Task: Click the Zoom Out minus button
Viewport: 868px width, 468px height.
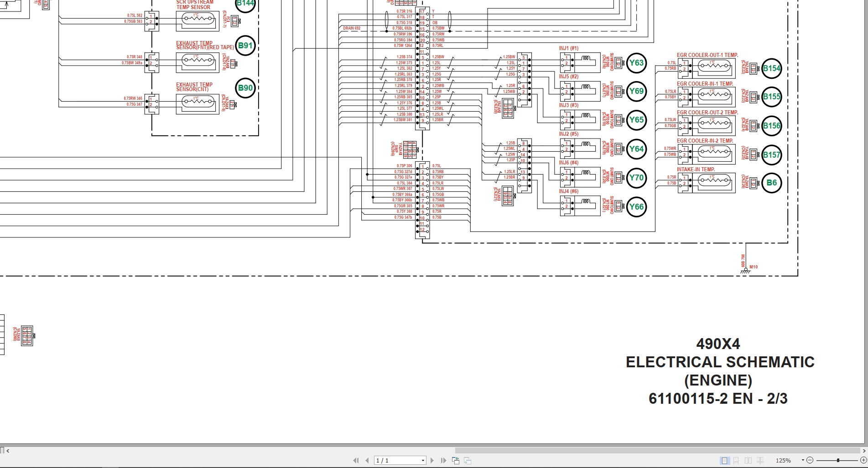Action: click(811, 460)
